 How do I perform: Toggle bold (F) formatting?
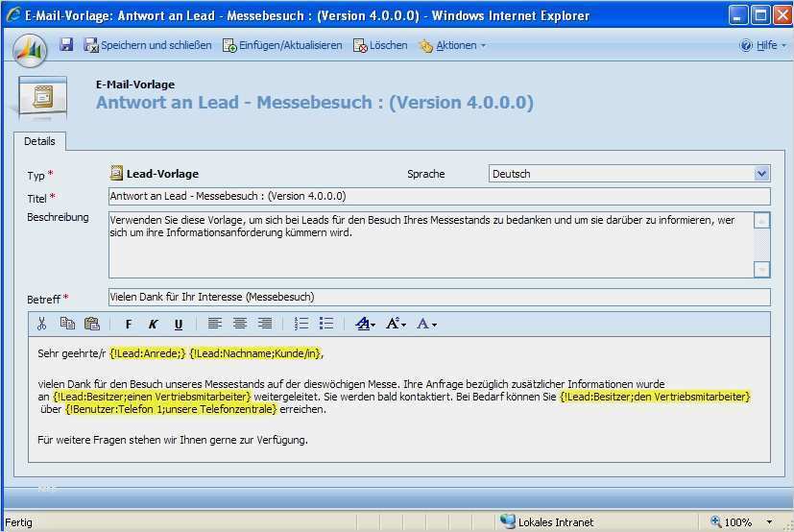click(x=129, y=325)
